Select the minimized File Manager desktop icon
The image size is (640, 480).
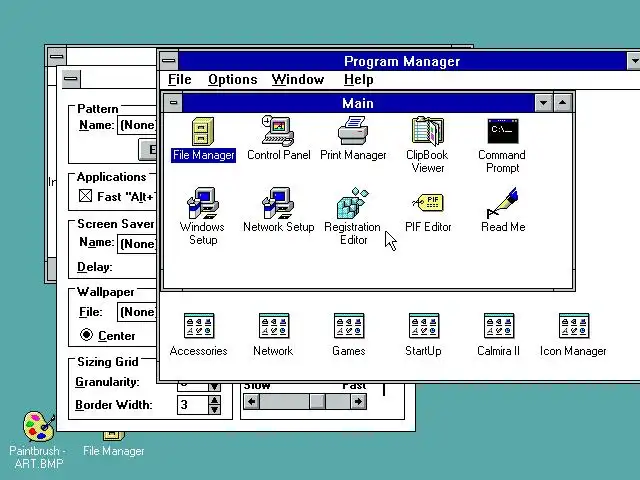pos(113,444)
